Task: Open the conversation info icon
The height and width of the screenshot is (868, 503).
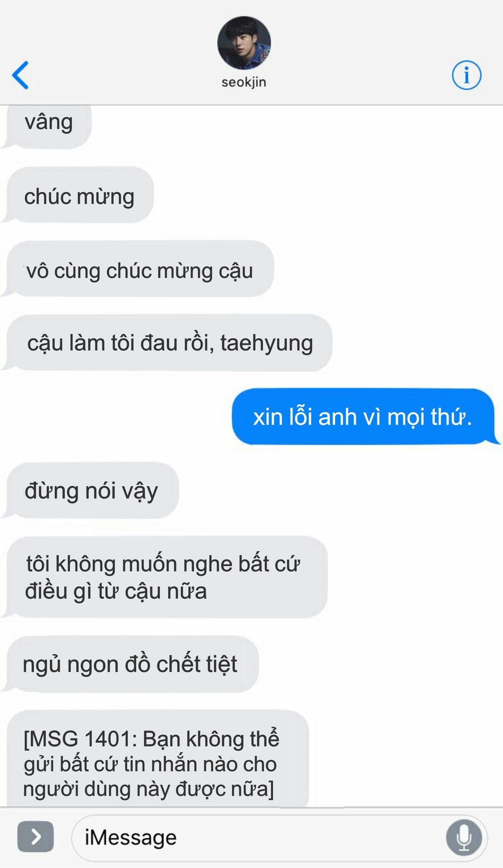Action: point(466,75)
